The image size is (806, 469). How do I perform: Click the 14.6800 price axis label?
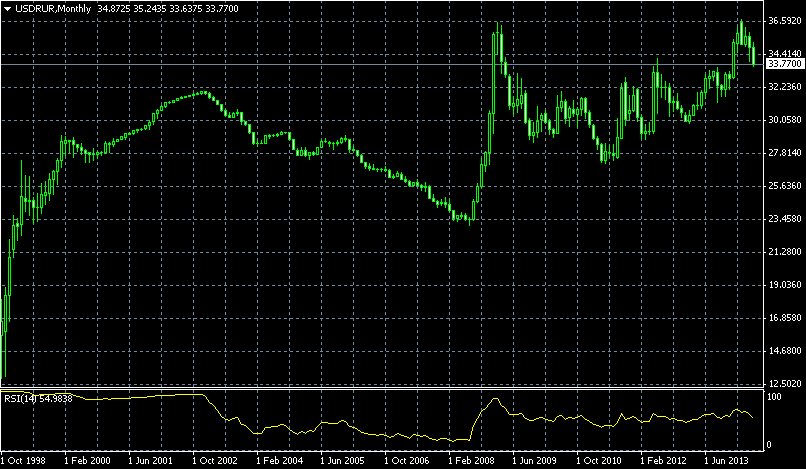click(784, 351)
